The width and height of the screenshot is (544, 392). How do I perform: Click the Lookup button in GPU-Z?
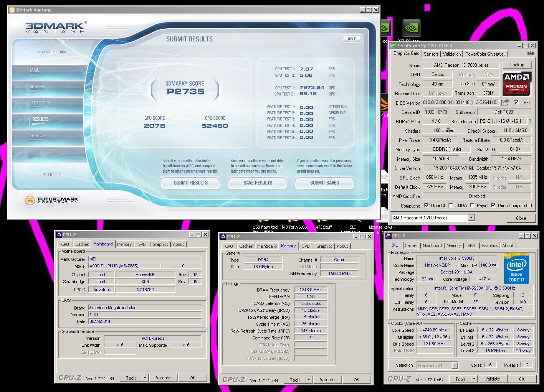(x=517, y=65)
